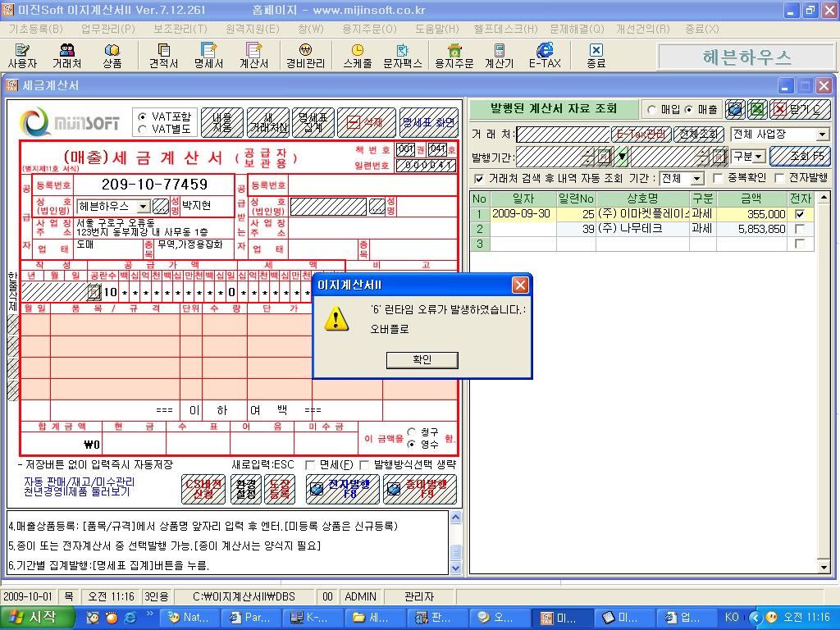840x630 pixels.
Task: Click the warning dialog's red close icon
Action: coord(519,285)
